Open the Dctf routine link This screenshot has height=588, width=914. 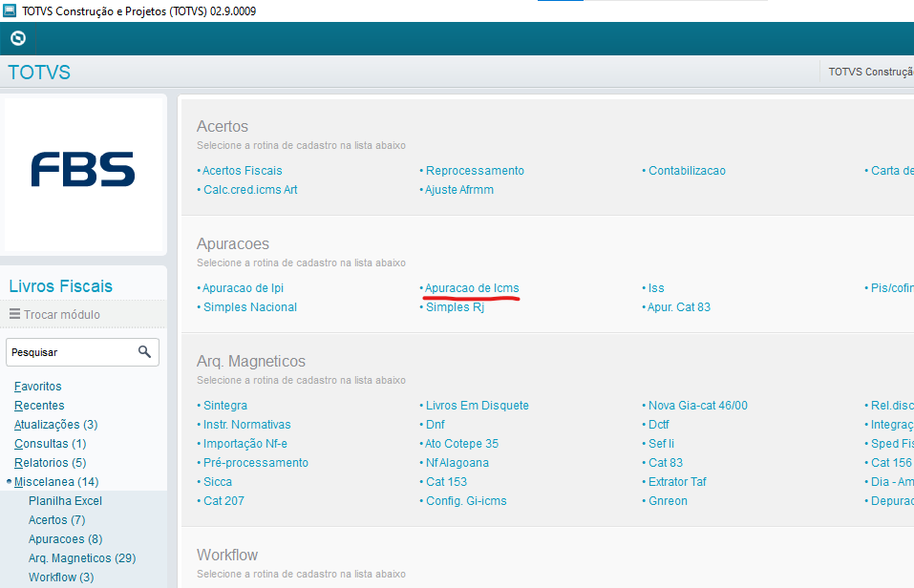(x=659, y=425)
